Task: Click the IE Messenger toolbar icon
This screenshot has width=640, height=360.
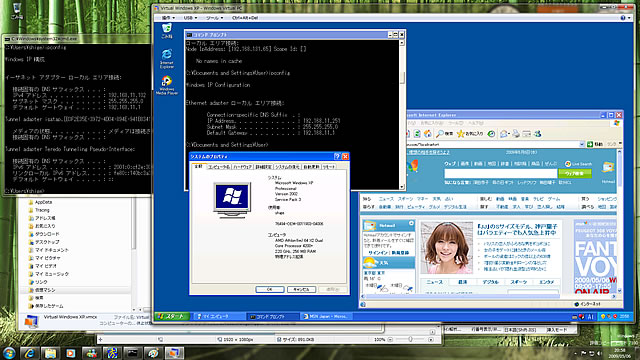Action: point(538,133)
